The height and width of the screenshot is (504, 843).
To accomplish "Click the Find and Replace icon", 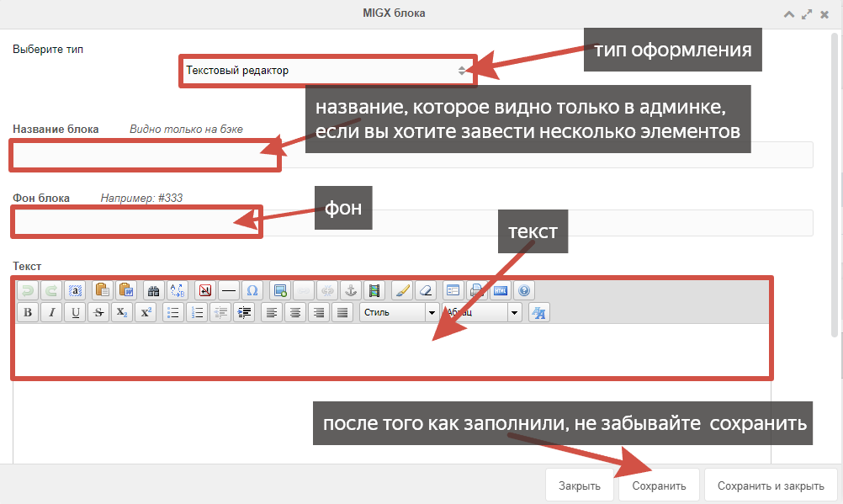I will click(177, 290).
